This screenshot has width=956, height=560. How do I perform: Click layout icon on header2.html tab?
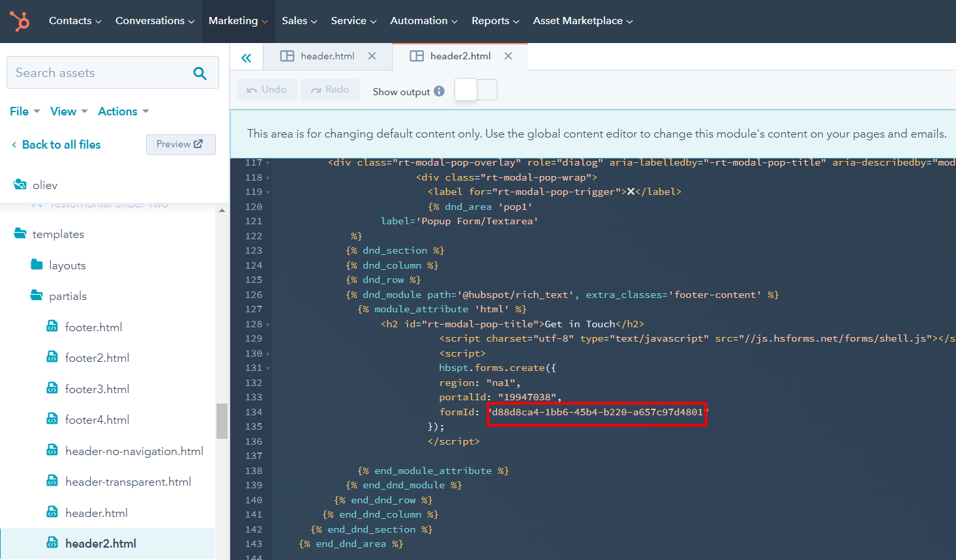[417, 56]
